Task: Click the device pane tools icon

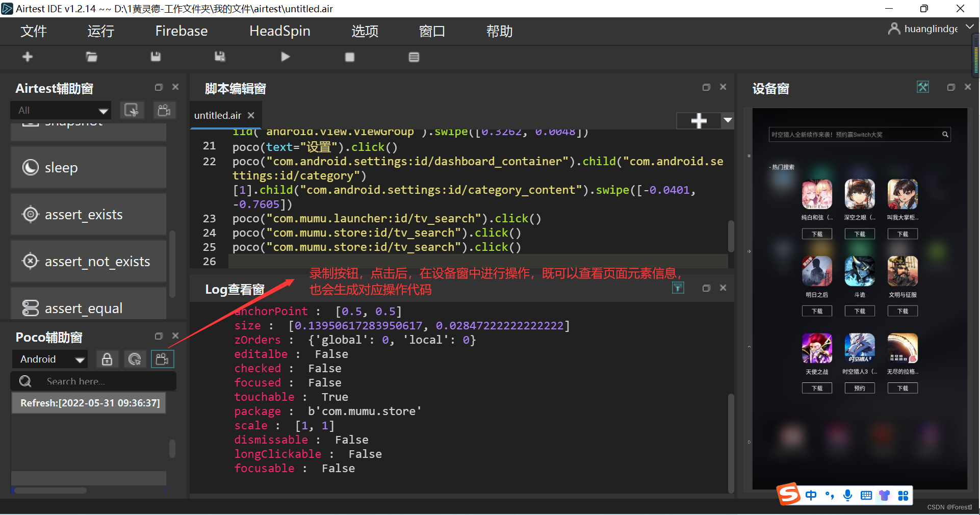Action: pyautogui.click(x=923, y=87)
